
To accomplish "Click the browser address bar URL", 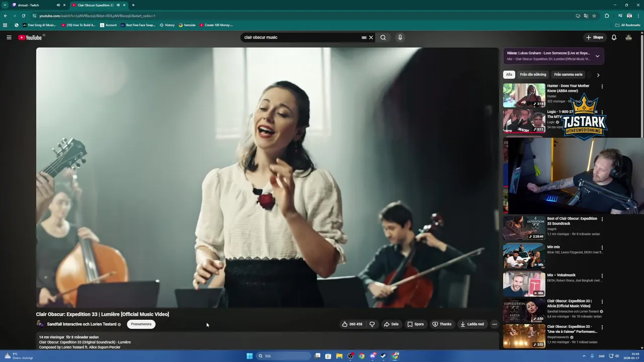I will (97, 16).
